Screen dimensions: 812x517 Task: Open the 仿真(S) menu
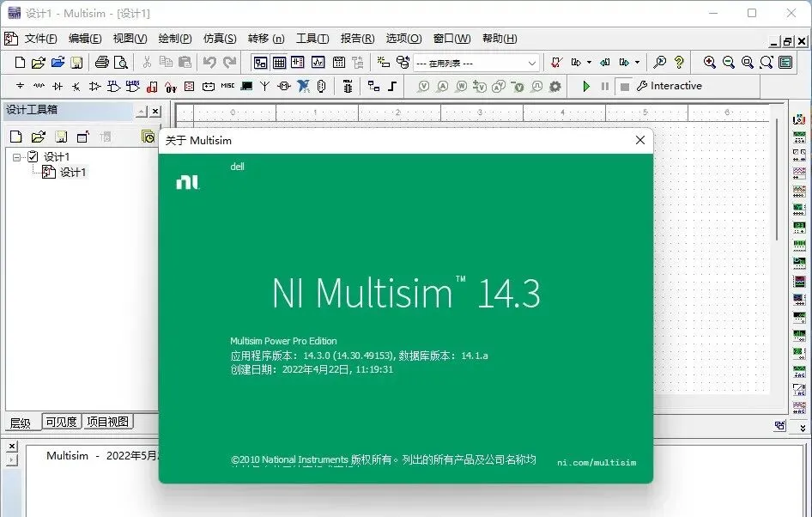point(220,39)
